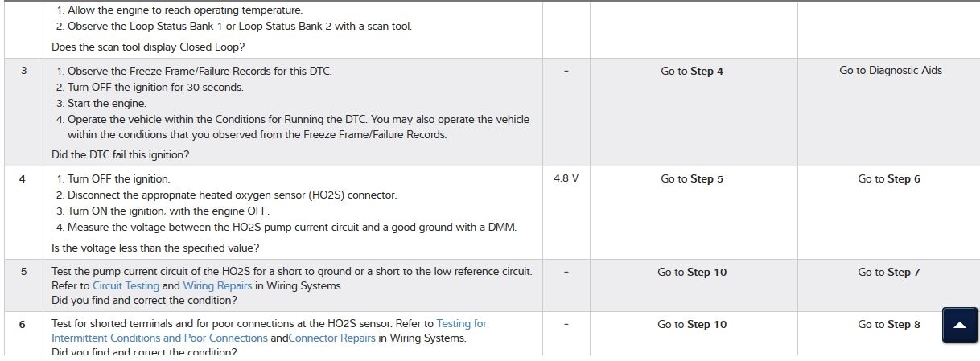Click 'Go to Step 10' in step 5 row
The height and width of the screenshot is (361, 980).
click(x=691, y=273)
